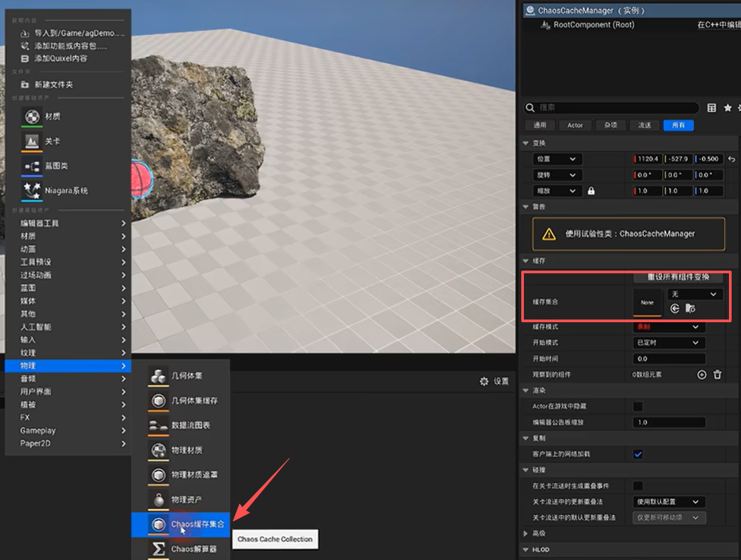Click the lock scale ratio icon
741x560 pixels.
pos(591,191)
